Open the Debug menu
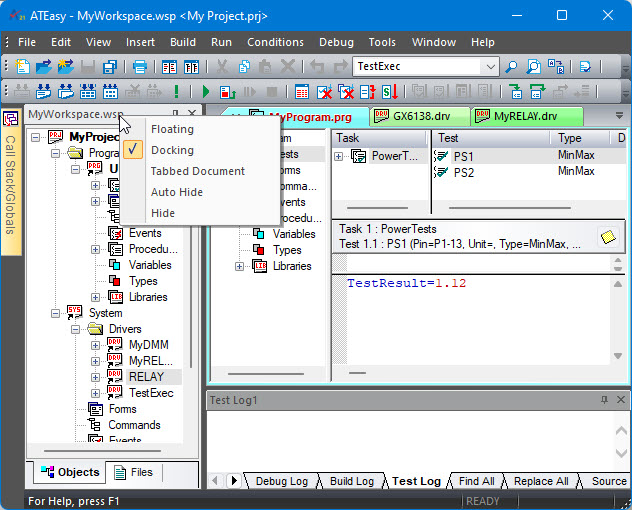Image resolution: width=632 pixels, height=510 pixels. (336, 42)
